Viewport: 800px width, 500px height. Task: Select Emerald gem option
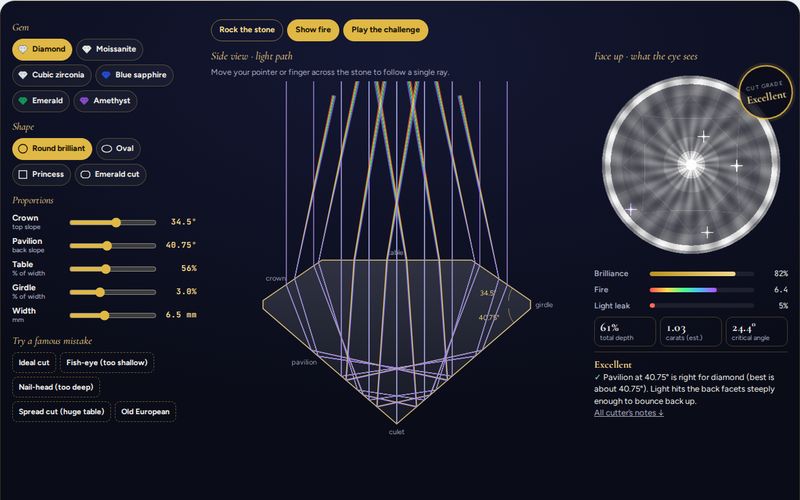[41, 101]
